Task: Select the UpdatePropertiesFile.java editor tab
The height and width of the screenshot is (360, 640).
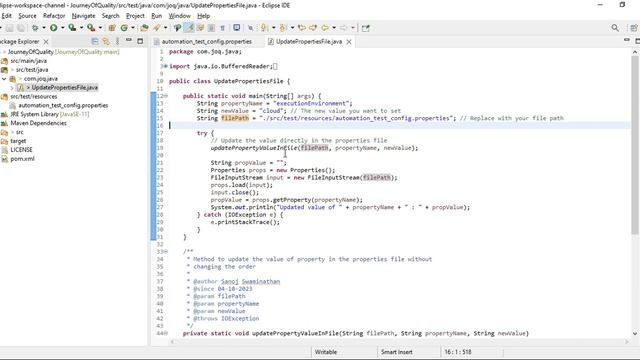Action: (x=309, y=42)
